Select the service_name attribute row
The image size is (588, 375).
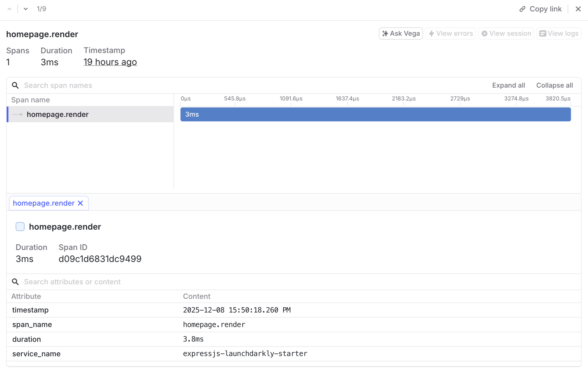coord(112,354)
